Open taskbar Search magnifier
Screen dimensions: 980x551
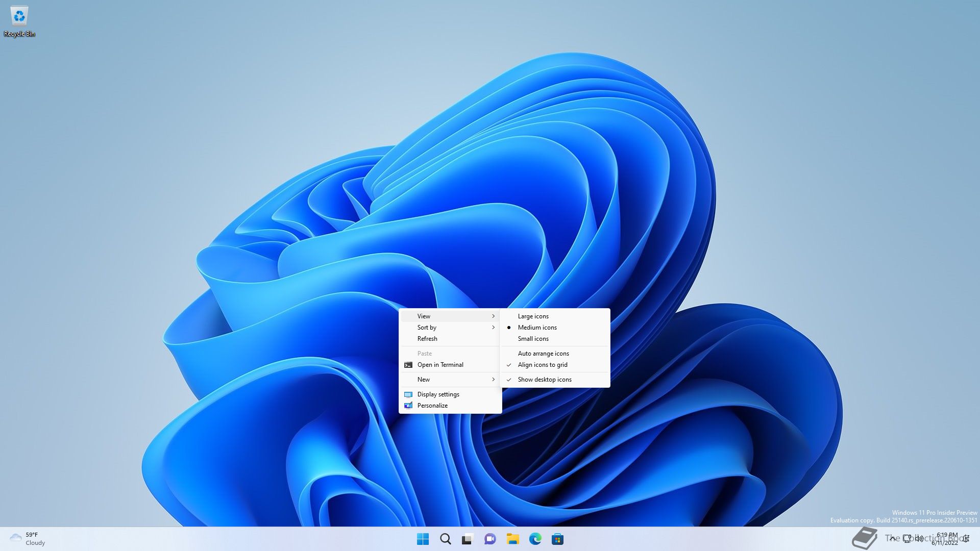point(445,539)
